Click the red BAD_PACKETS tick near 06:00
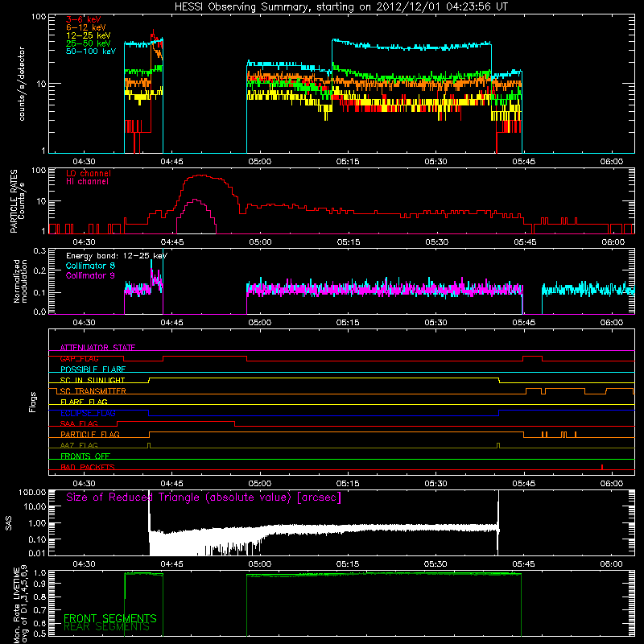 pyautogui.click(x=602, y=467)
